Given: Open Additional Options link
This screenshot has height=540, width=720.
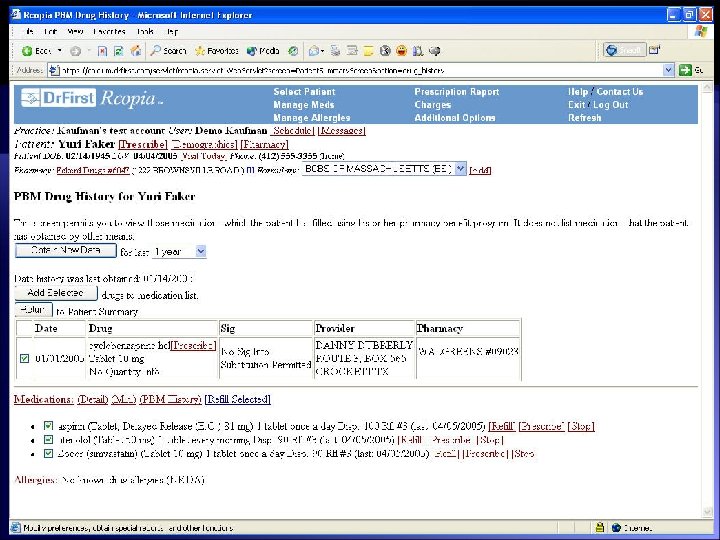Looking at the screenshot, I should click(x=455, y=118).
